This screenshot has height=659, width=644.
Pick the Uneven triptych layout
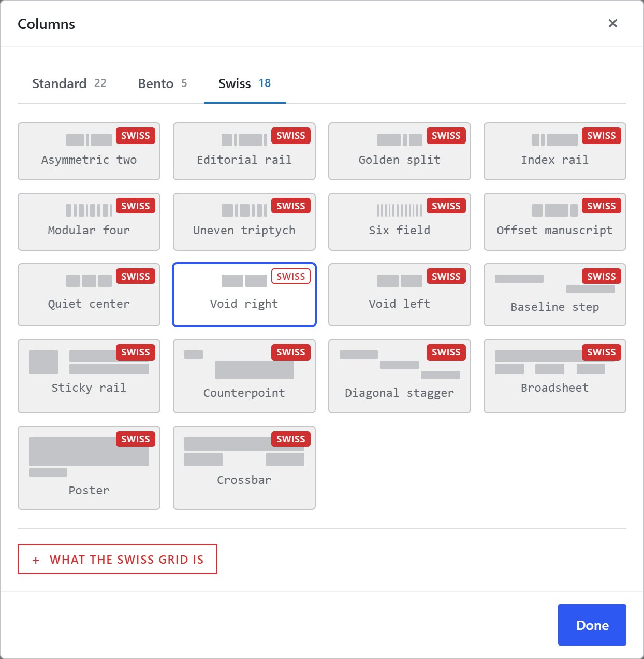(244, 222)
